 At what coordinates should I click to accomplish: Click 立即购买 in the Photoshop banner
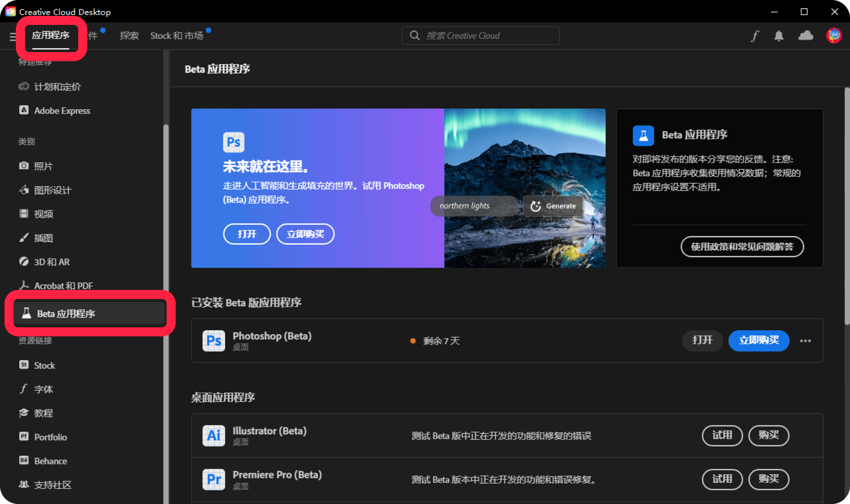305,234
